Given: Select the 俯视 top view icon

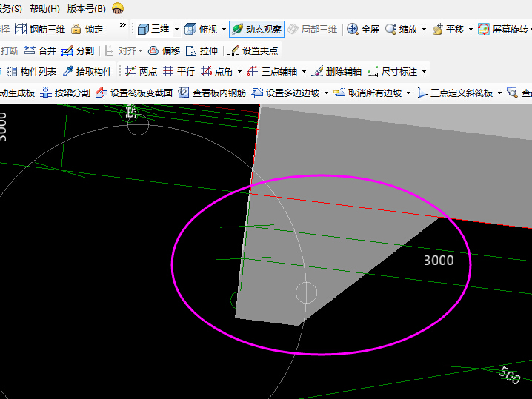Looking at the screenshot, I should click(x=190, y=30).
